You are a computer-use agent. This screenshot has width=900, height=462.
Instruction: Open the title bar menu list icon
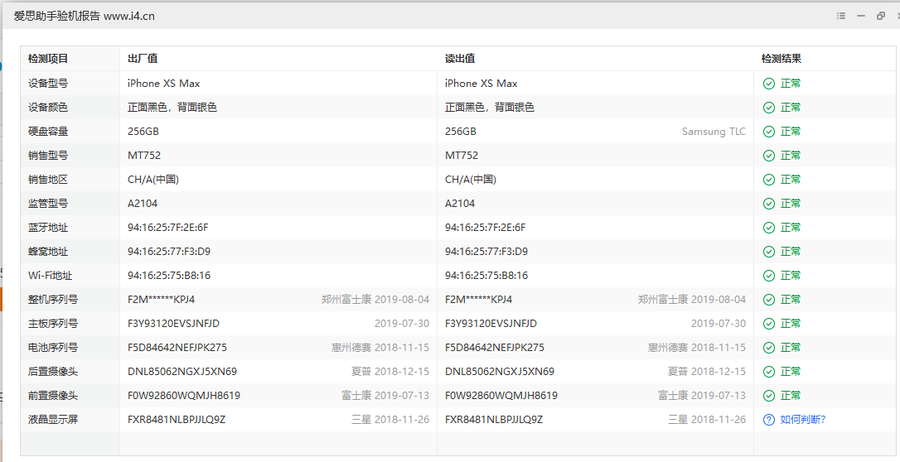point(841,16)
